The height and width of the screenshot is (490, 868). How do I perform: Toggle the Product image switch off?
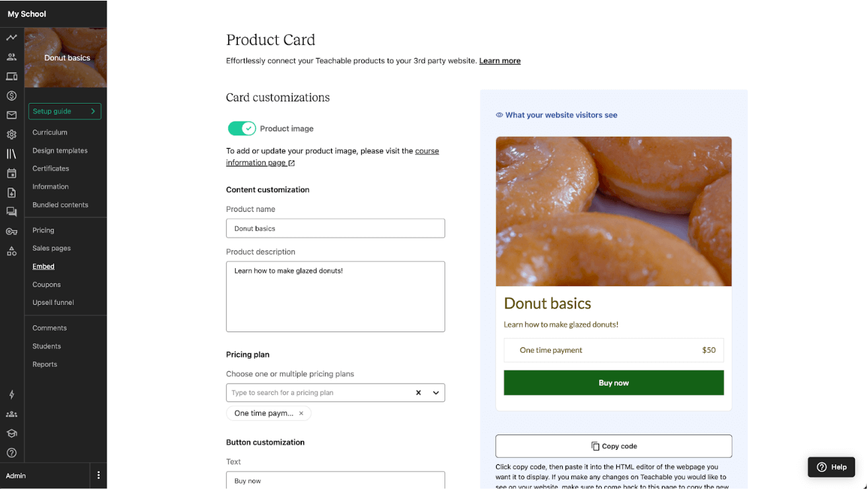(x=242, y=129)
